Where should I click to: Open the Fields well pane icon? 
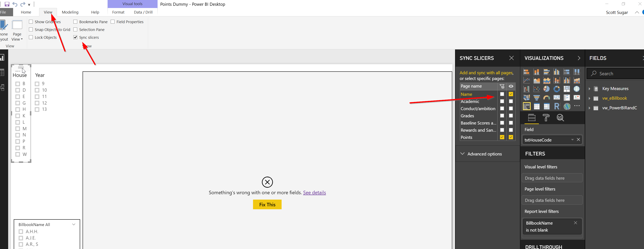click(532, 118)
